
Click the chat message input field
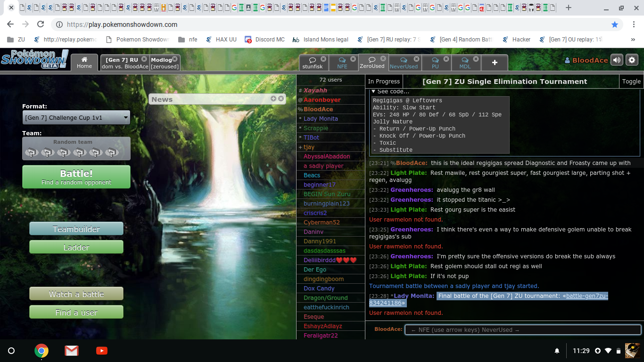tap(523, 330)
